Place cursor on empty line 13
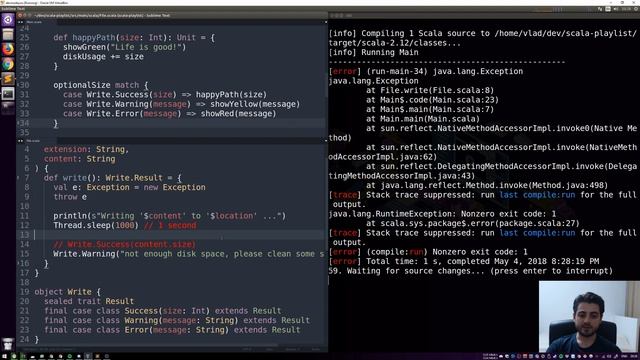This screenshot has height=360, width=640. point(180,235)
